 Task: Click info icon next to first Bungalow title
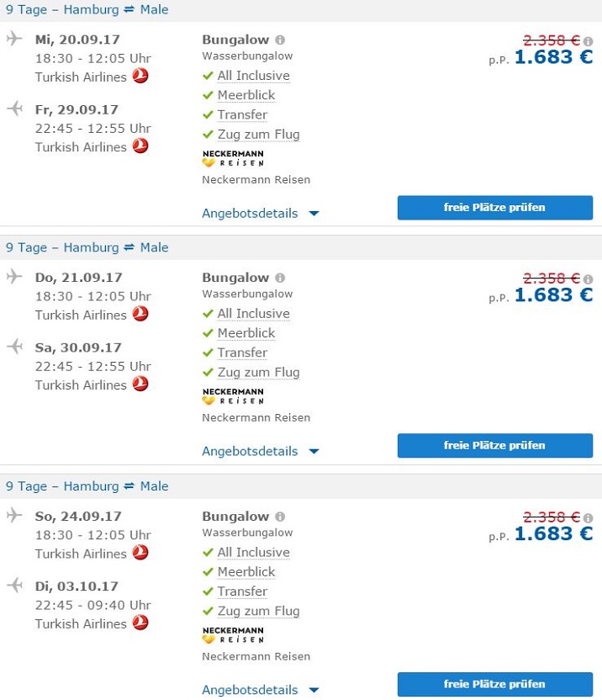[x=280, y=40]
